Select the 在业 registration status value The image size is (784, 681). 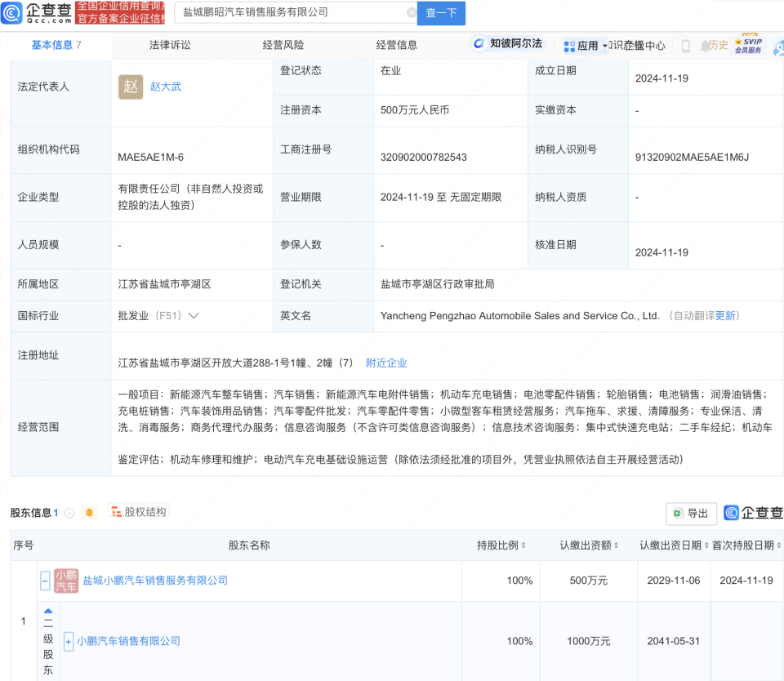(x=390, y=71)
